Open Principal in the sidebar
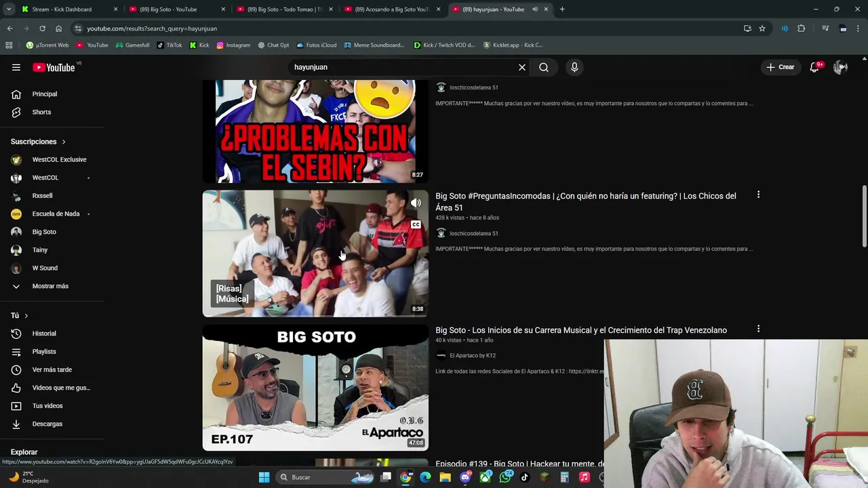Viewport: 868px width, 488px height. coord(45,94)
